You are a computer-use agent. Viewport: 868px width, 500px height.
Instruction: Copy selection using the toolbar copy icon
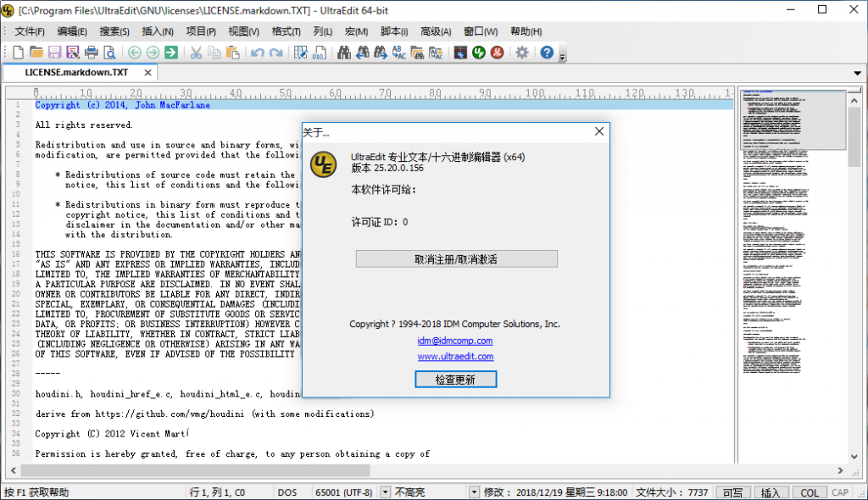coord(214,53)
